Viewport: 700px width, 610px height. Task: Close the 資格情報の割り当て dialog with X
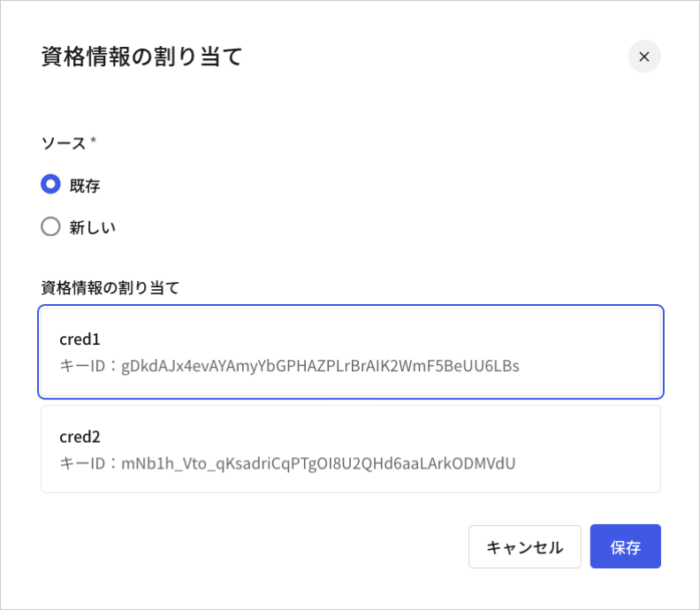click(644, 57)
